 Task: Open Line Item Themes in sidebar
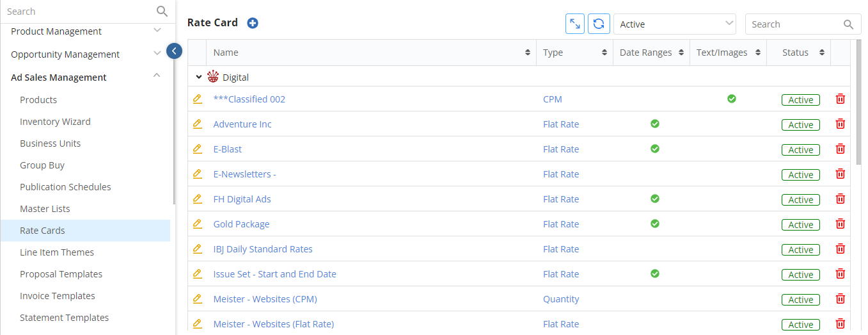pyautogui.click(x=57, y=252)
